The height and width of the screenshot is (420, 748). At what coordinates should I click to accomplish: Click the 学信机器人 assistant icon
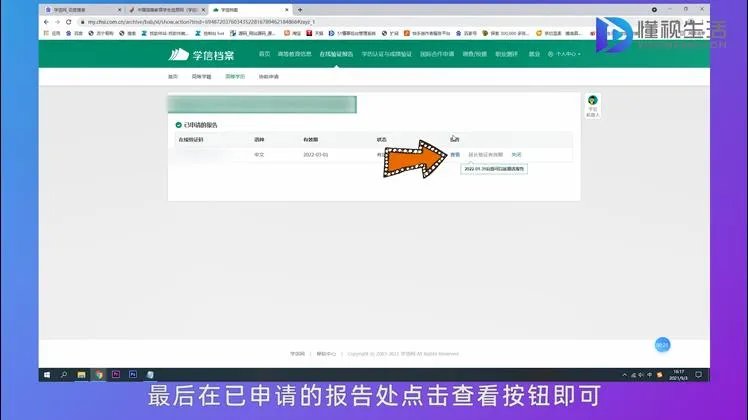[592, 105]
